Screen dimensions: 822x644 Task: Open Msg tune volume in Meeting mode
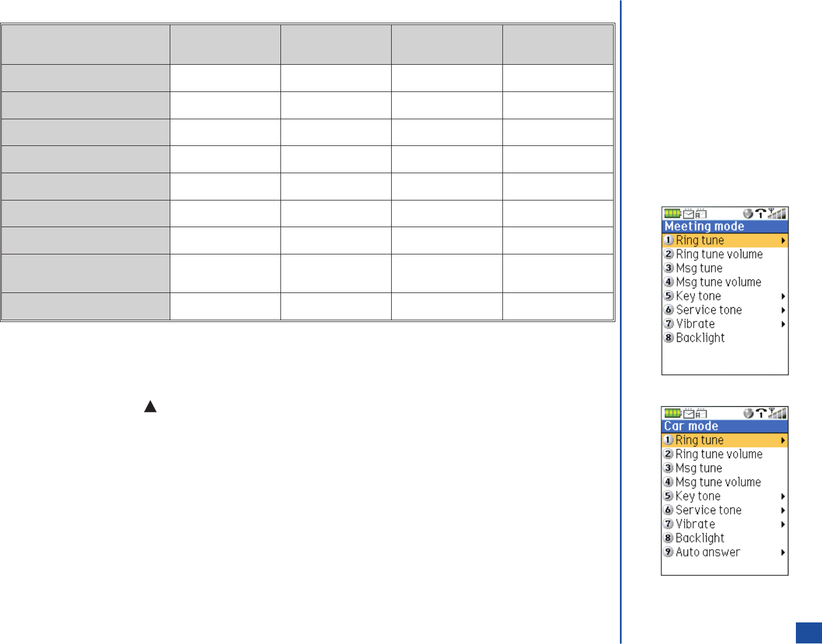click(725, 282)
